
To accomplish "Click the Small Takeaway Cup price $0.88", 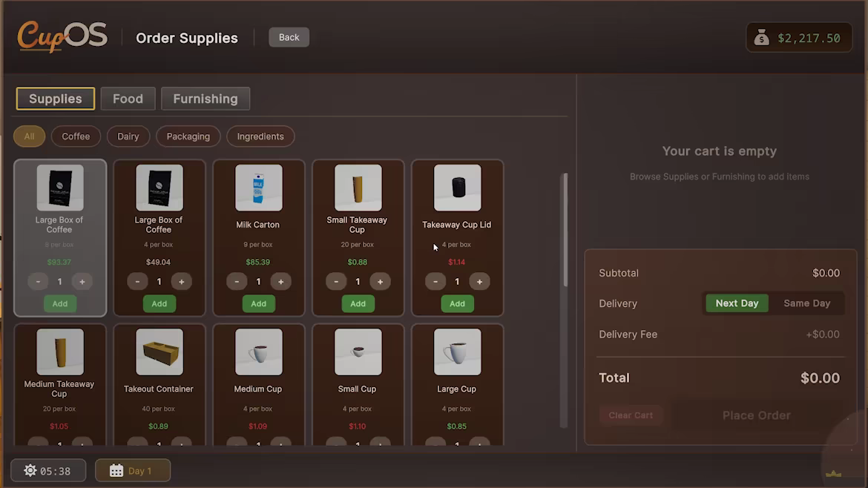I will click(357, 263).
